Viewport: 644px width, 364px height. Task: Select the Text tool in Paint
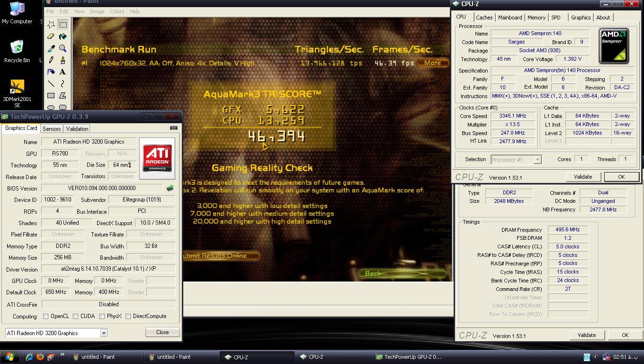pyautogui.click(x=63, y=72)
